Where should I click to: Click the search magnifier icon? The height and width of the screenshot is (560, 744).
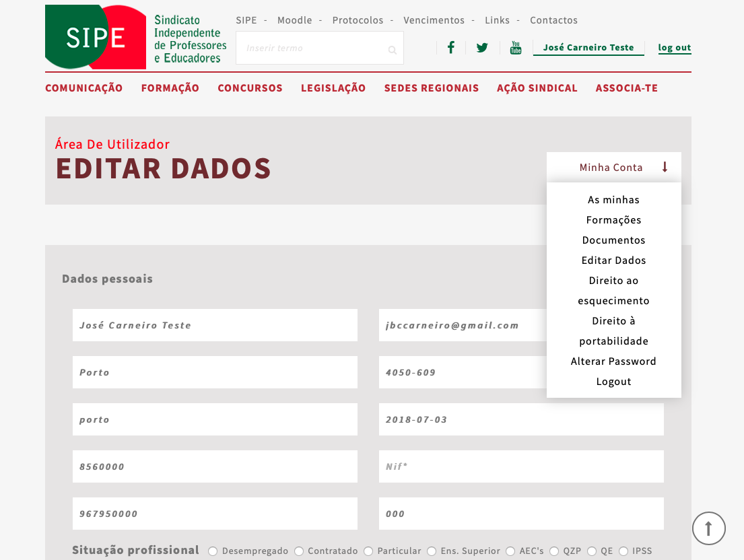tap(393, 50)
